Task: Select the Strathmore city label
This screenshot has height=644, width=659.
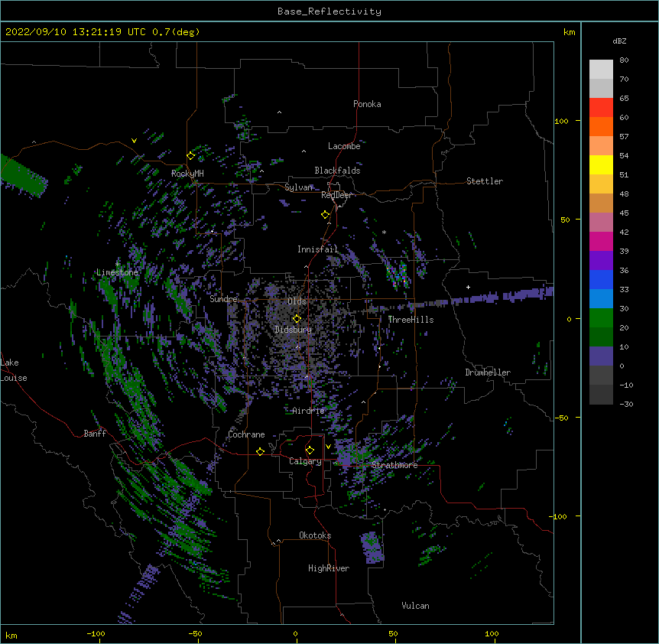Action: 394,465
